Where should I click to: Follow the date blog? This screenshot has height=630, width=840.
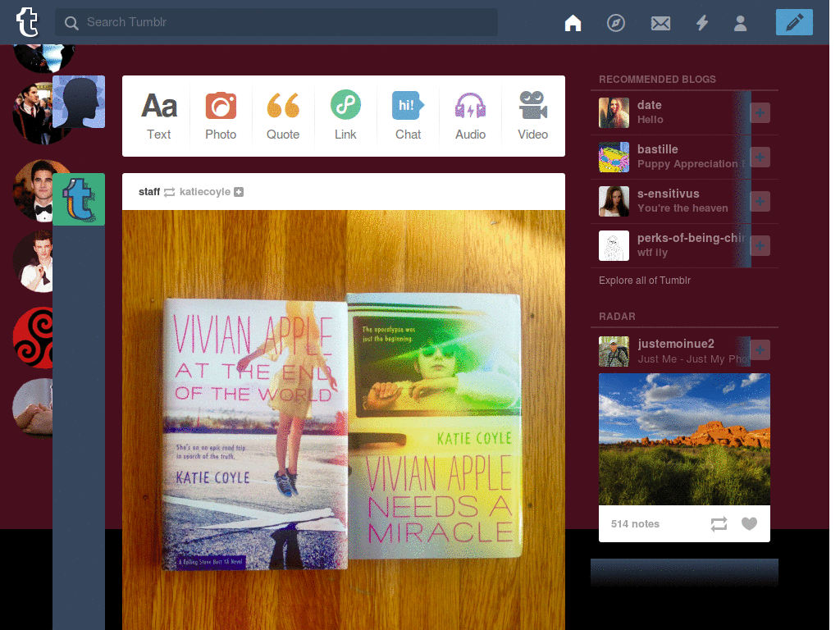(760, 112)
